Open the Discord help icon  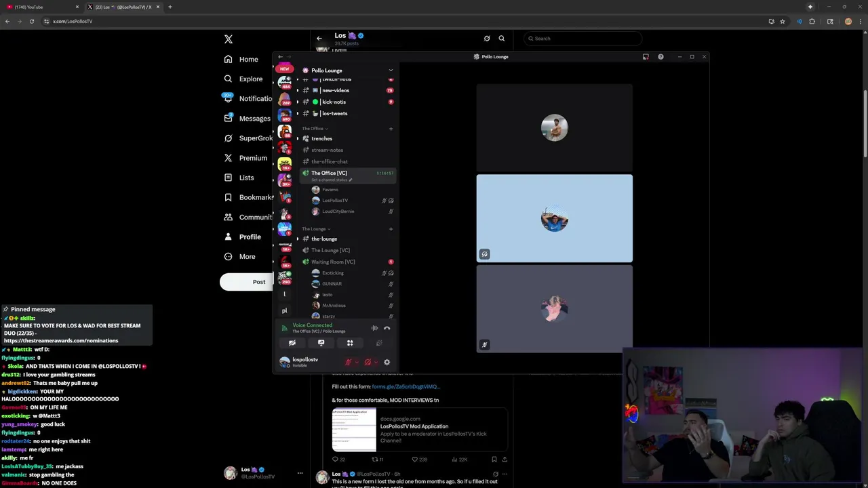(661, 57)
